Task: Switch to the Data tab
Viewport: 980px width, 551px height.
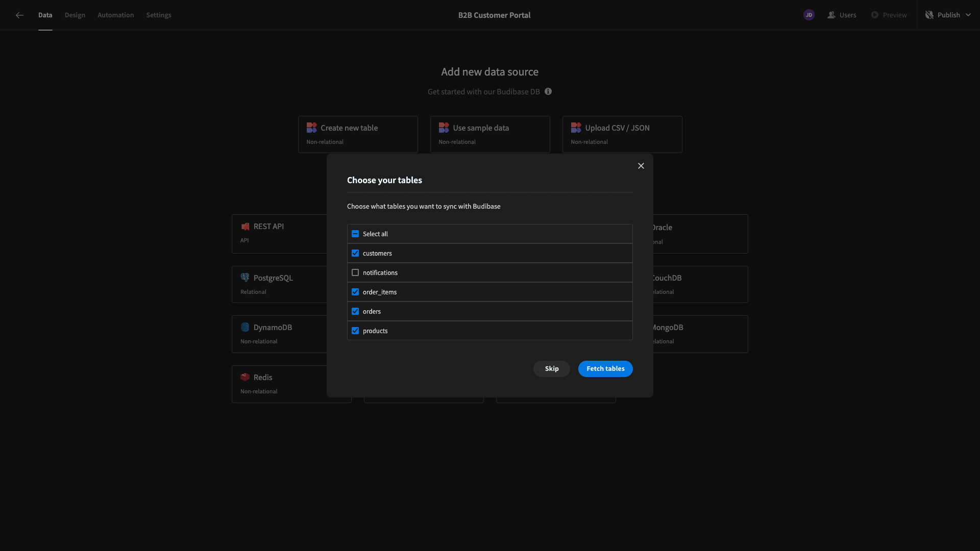Action: pos(45,15)
